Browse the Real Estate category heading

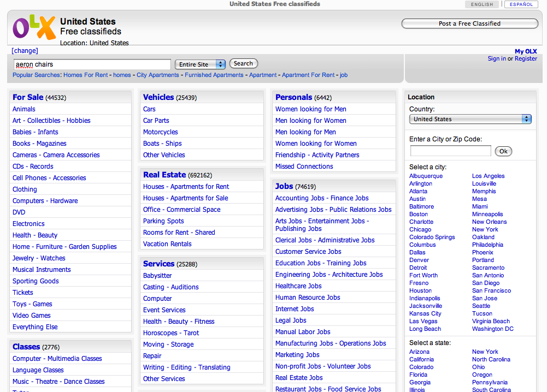(164, 175)
